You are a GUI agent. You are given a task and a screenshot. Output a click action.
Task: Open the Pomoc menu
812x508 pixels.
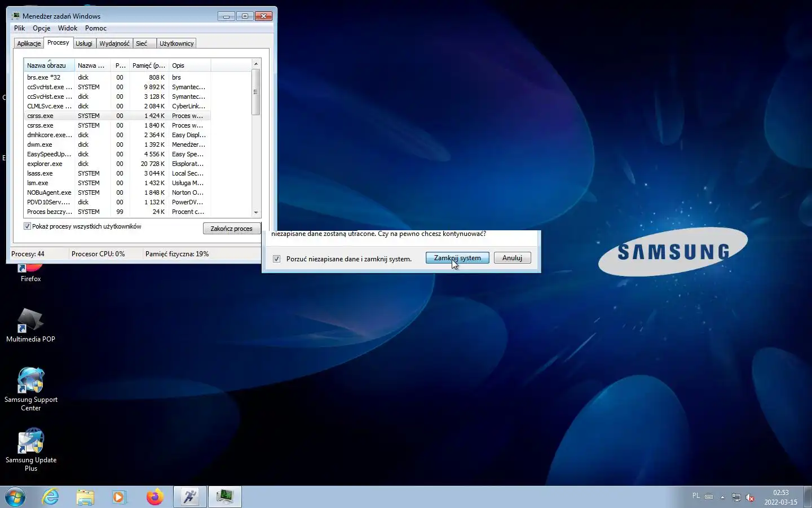click(96, 28)
